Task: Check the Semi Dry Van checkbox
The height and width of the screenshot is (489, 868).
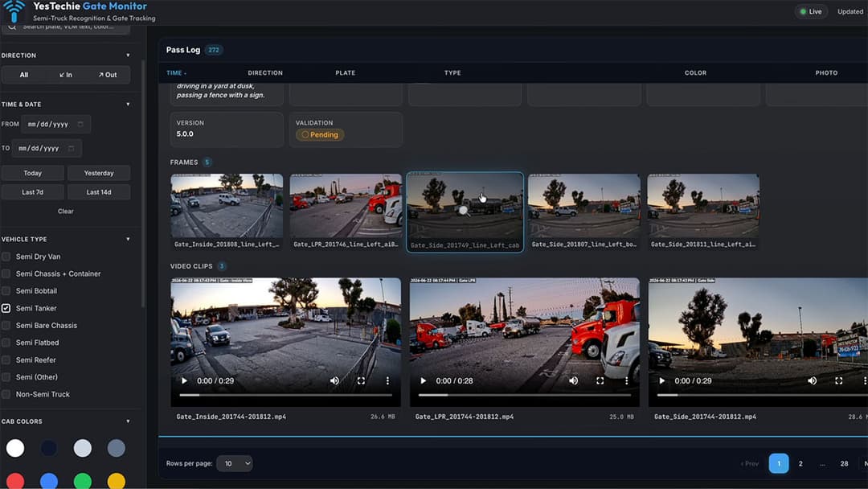Action: (x=6, y=257)
